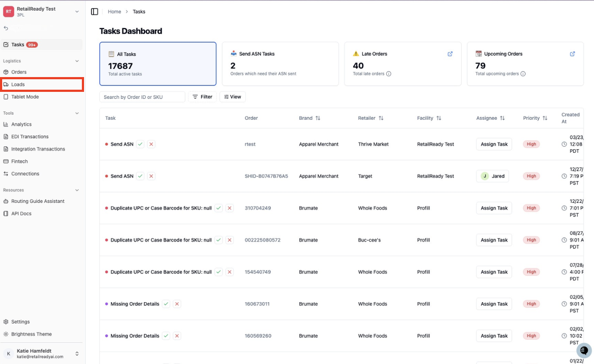Open order link 154540749
The height and width of the screenshot is (364, 594).
258,272
